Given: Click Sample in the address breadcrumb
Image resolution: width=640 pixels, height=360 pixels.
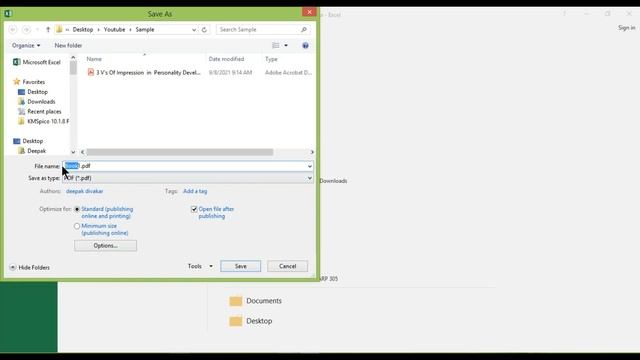Looking at the screenshot, I should pos(145,29).
